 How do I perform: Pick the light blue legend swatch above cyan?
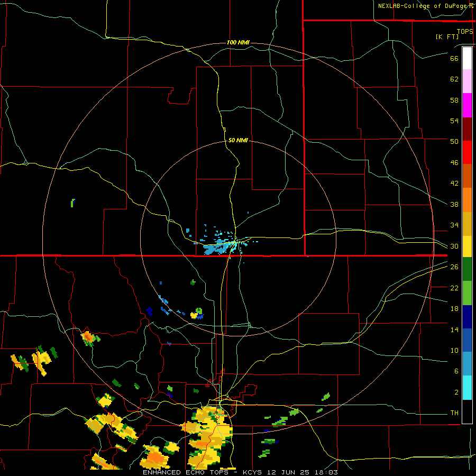click(x=467, y=363)
